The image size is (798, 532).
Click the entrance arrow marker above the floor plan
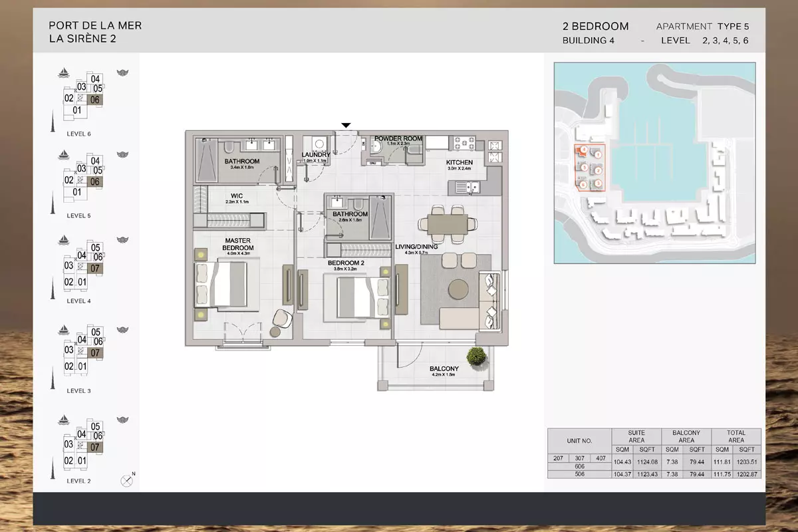(346, 125)
